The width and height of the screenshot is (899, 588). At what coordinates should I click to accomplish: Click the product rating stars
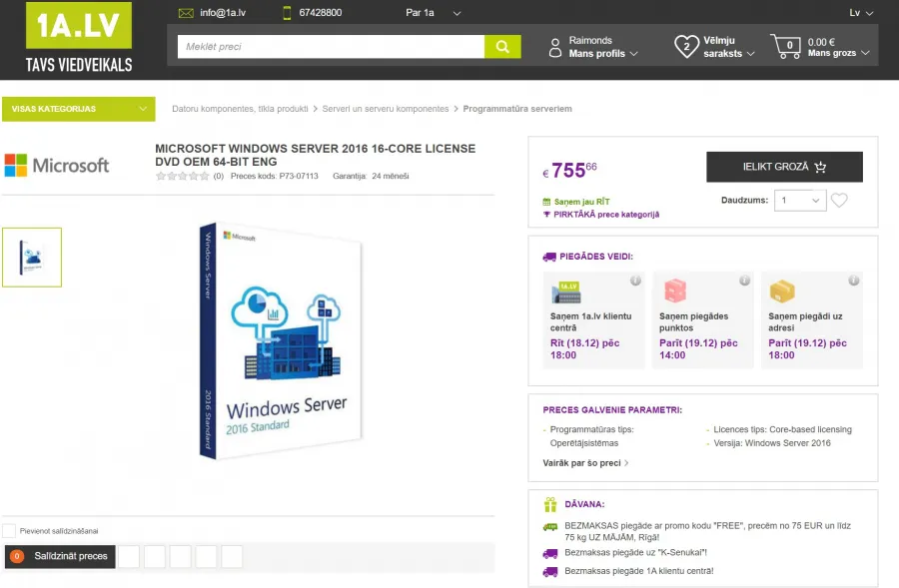pyautogui.click(x=183, y=176)
